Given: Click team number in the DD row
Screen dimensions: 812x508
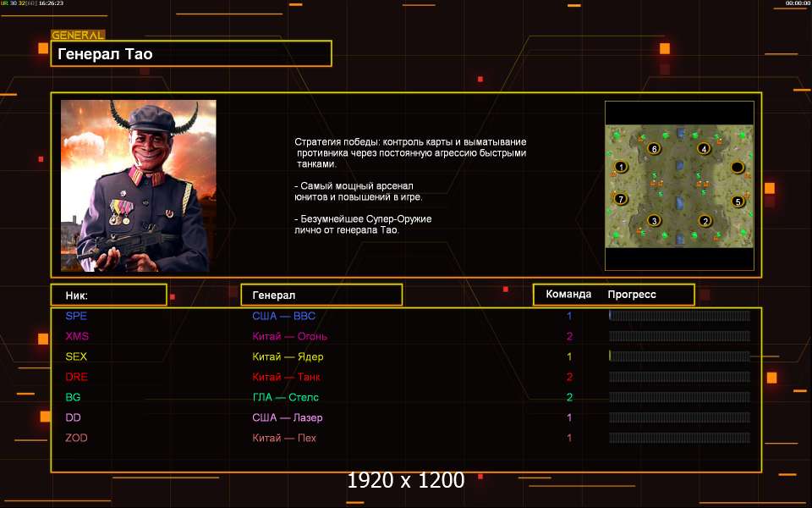Looking at the screenshot, I should tap(569, 417).
